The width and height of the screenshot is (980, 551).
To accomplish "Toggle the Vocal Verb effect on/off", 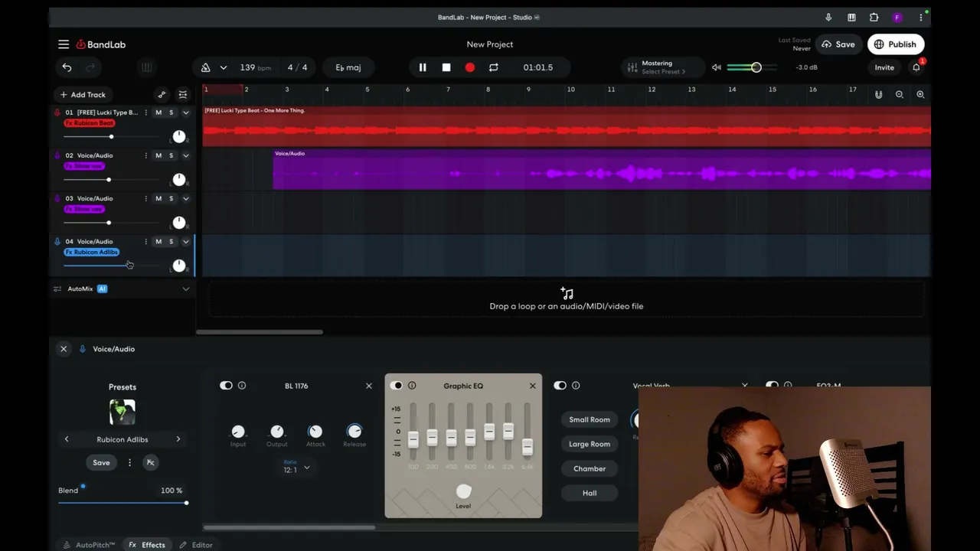I will (x=560, y=386).
